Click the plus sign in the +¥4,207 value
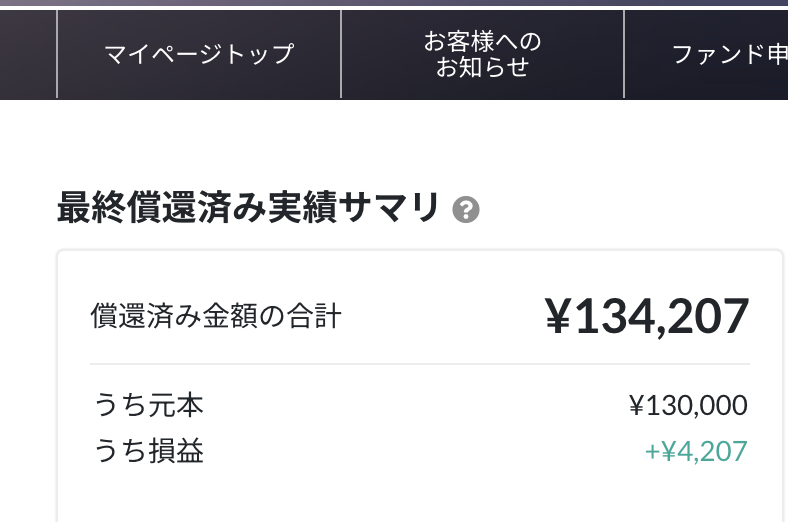This screenshot has height=522, width=788. [651, 452]
